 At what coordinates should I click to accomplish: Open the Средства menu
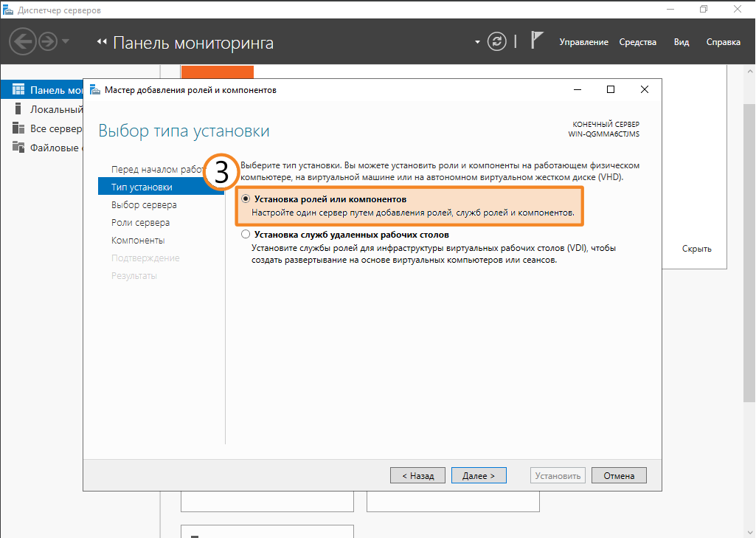637,42
